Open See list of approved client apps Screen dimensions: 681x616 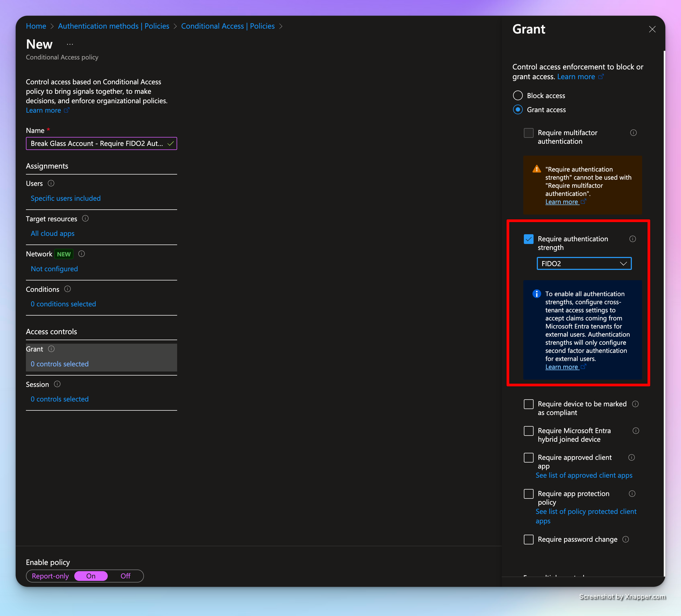pos(584,475)
